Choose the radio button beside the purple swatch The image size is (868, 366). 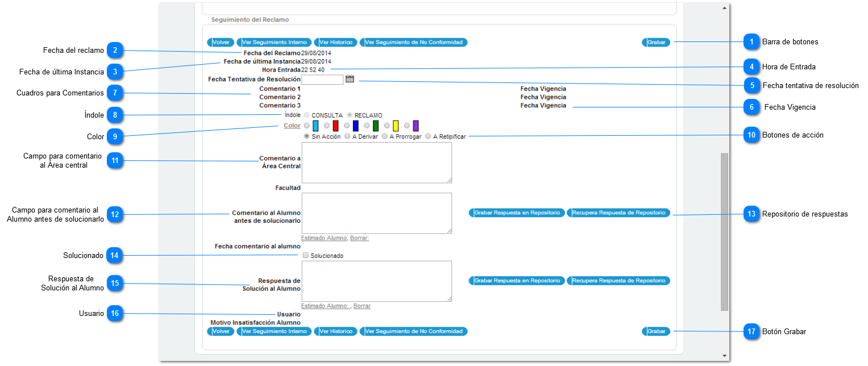pos(407,126)
